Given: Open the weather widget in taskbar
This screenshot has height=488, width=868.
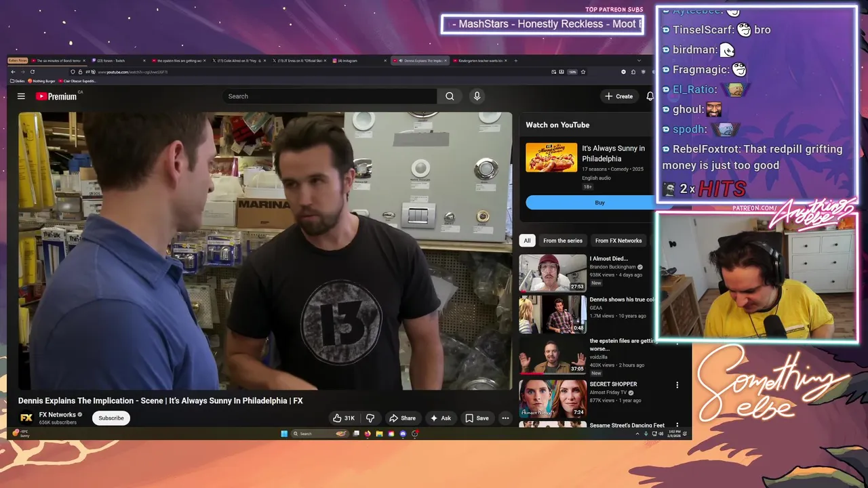Looking at the screenshot, I should click(x=20, y=433).
